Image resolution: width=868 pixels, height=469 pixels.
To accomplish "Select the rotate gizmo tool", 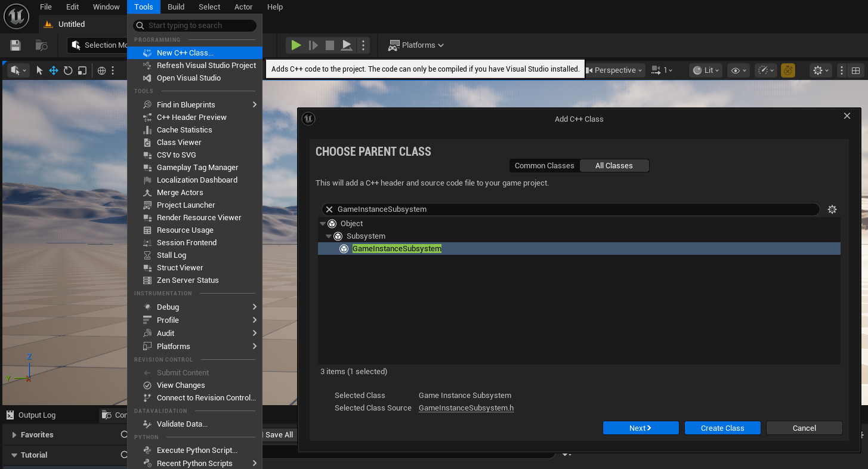I will [x=68, y=70].
